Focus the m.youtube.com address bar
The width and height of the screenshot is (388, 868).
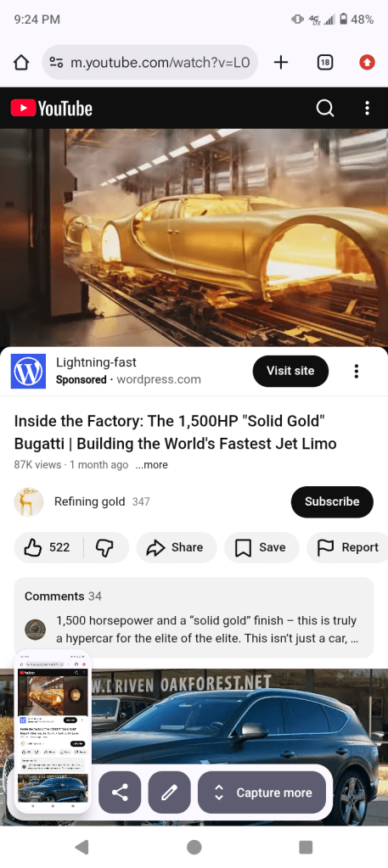pyautogui.click(x=149, y=63)
